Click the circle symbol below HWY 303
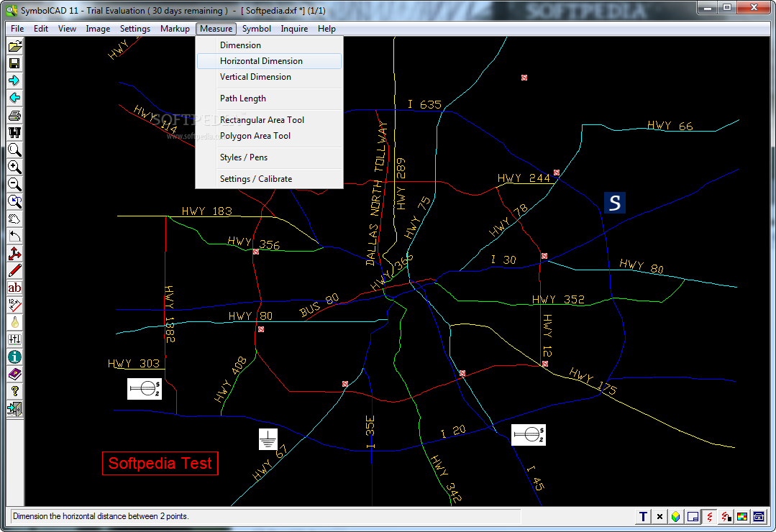 [145, 389]
